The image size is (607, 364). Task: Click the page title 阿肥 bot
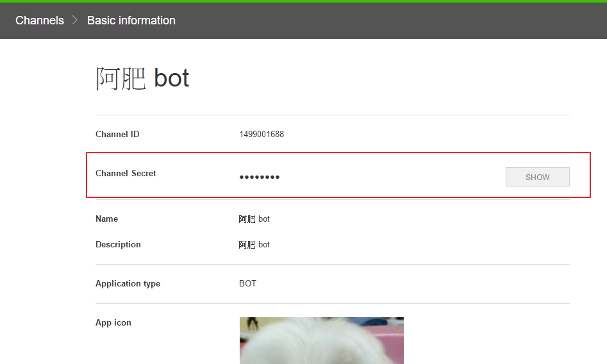142,79
